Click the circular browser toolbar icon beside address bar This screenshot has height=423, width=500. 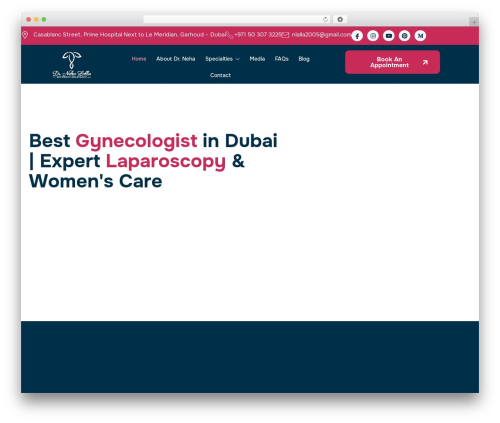click(340, 19)
